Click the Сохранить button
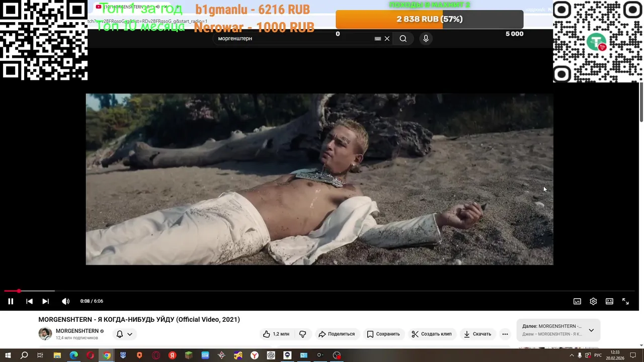Image resolution: width=644 pixels, height=362 pixels. (x=383, y=334)
